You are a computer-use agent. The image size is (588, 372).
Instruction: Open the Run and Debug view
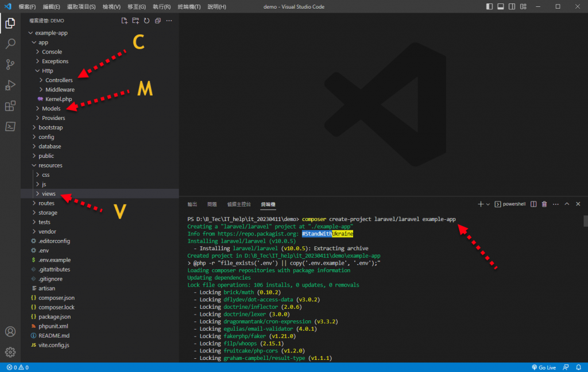tap(10, 85)
